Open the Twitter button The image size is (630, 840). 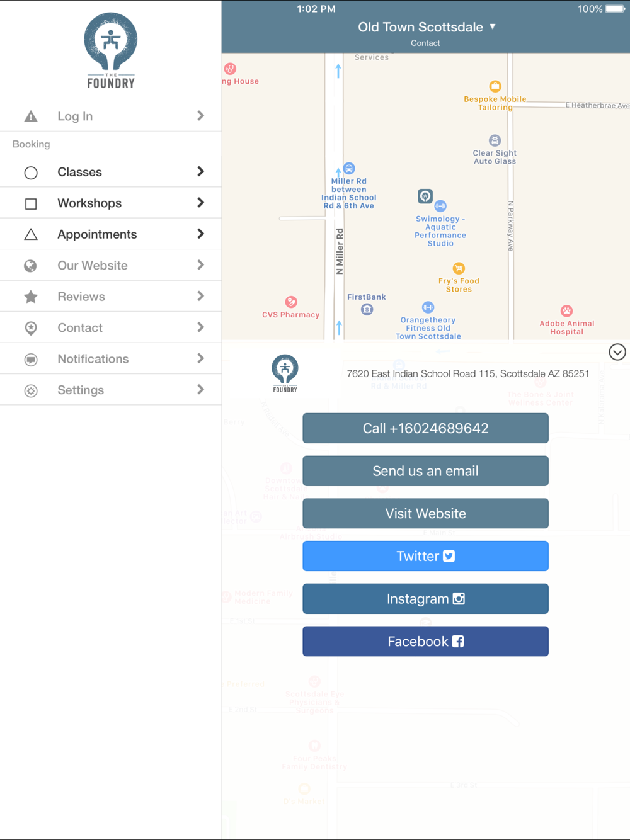point(425,556)
